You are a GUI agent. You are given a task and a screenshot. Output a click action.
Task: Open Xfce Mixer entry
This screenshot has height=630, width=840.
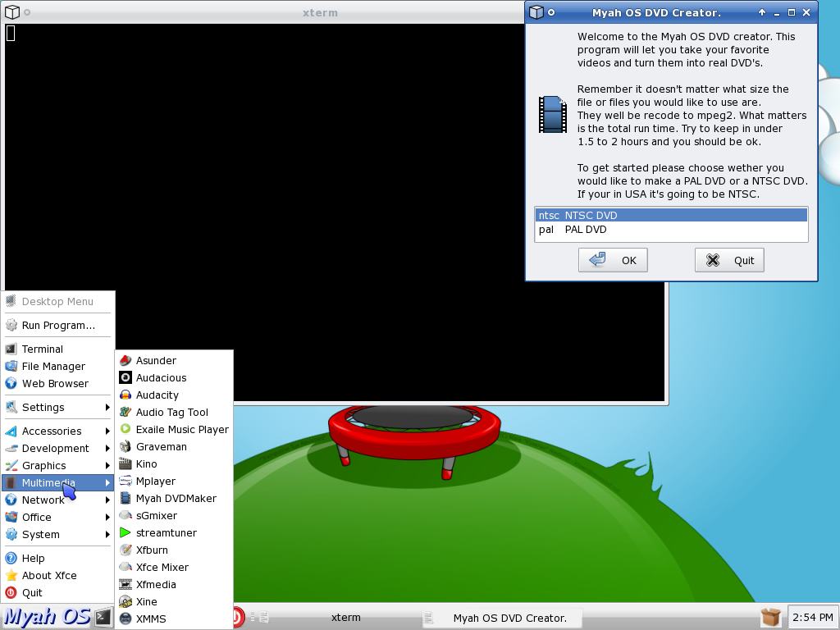(x=174, y=567)
